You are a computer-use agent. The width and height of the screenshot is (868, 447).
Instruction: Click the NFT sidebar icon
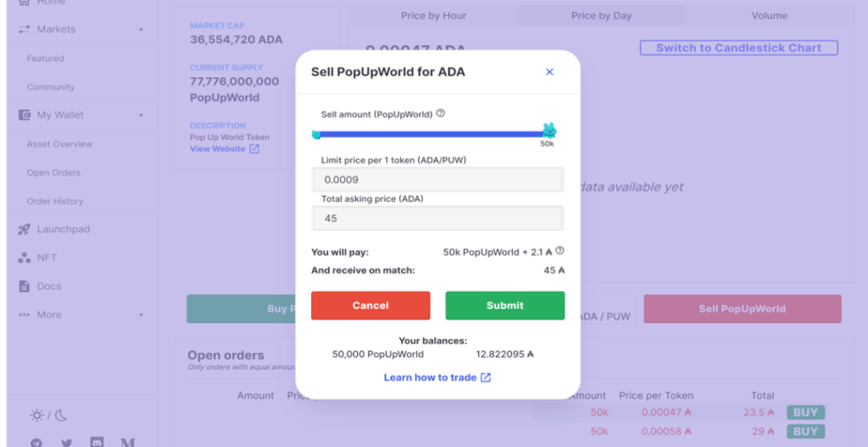24,258
